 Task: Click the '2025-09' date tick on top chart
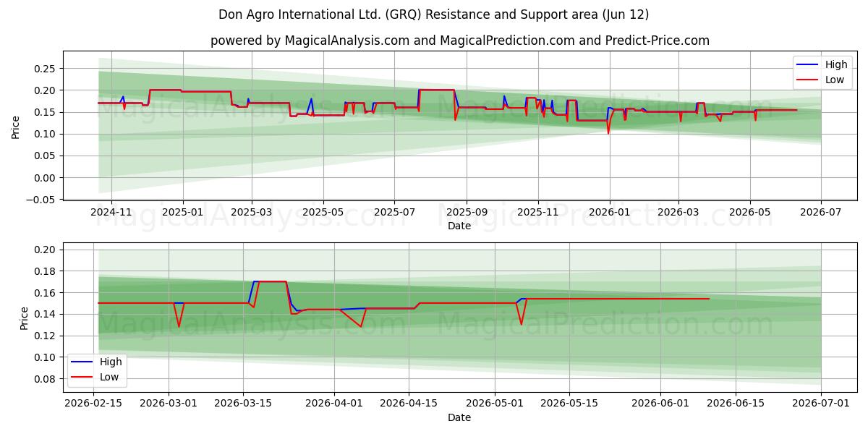click(466, 211)
